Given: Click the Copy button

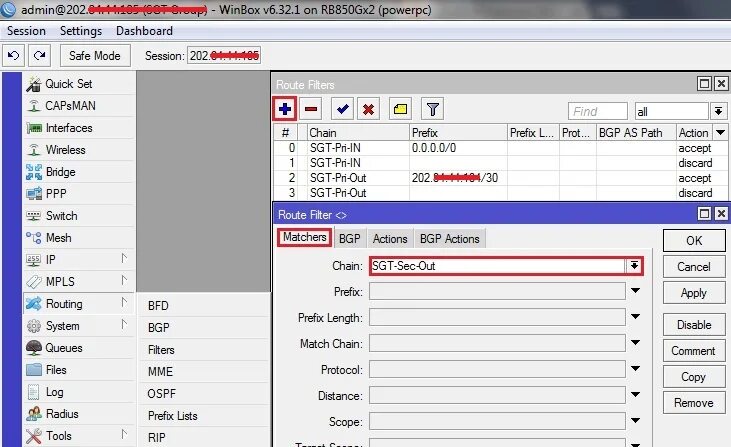Looking at the screenshot, I should point(694,377).
